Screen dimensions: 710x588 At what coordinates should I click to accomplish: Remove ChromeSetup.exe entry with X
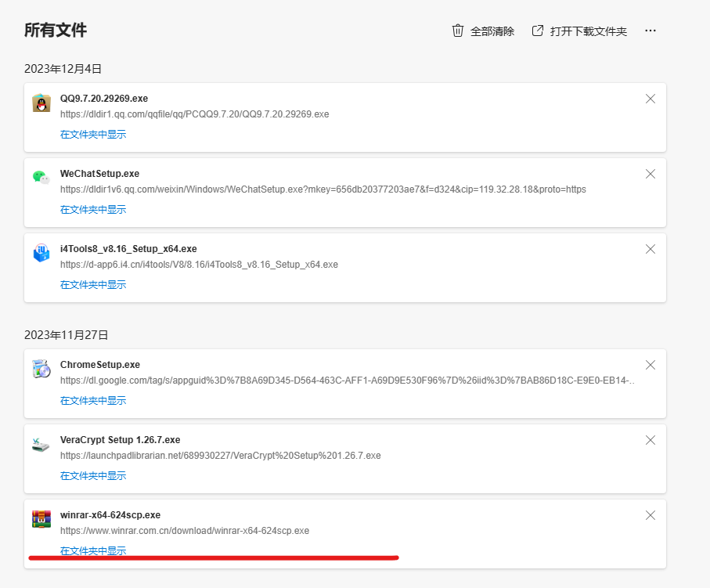[x=651, y=365]
